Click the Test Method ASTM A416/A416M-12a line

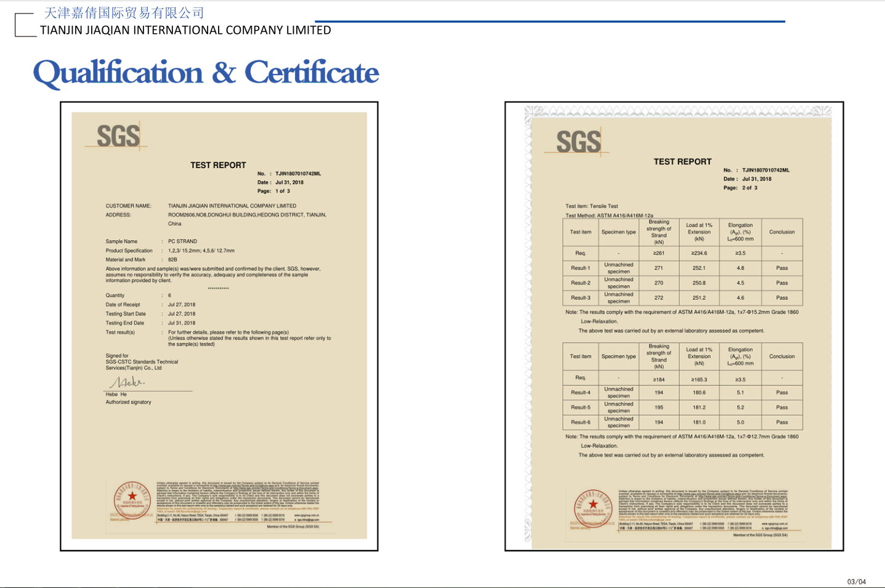pos(609,215)
